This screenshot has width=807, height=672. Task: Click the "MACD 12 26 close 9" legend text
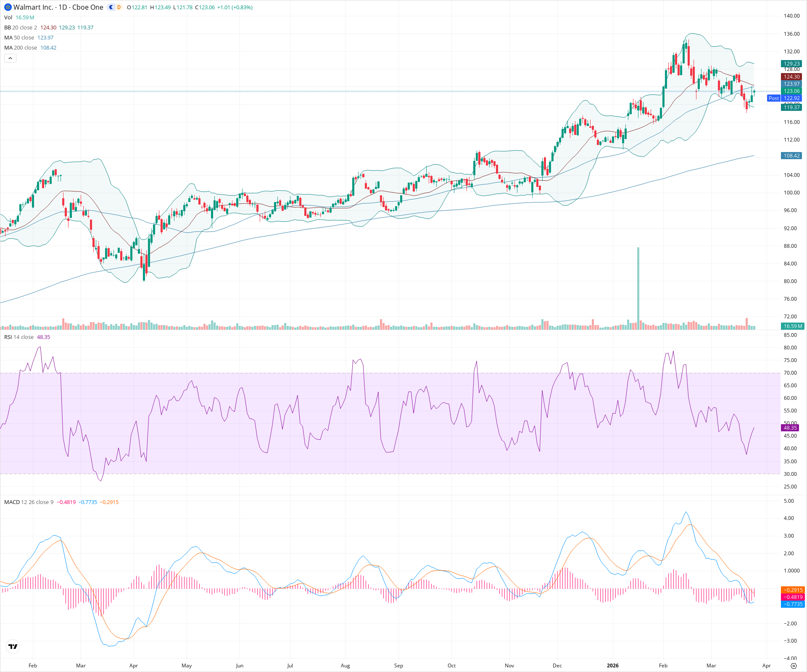point(29,502)
